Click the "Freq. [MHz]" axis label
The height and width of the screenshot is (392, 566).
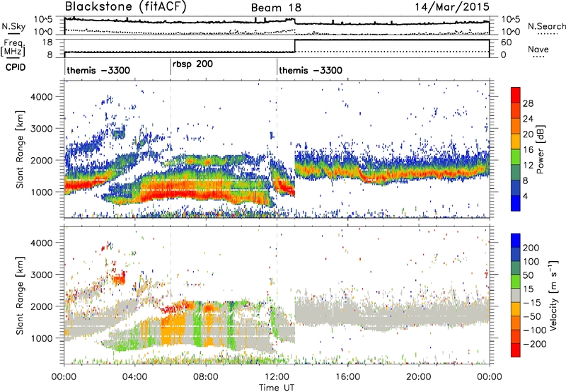click(x=13, y=48)
